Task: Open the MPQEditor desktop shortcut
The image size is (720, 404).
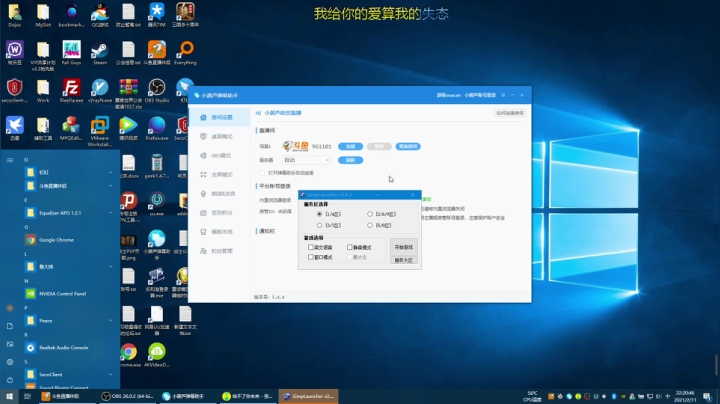Action: (71, 129)
